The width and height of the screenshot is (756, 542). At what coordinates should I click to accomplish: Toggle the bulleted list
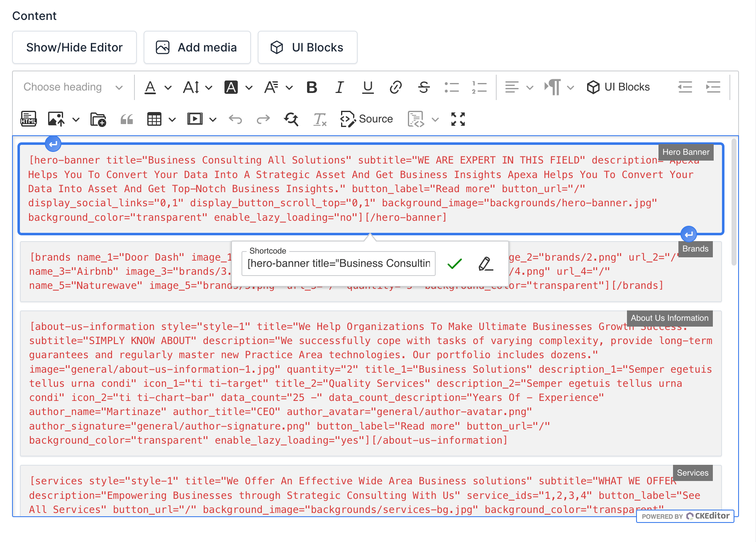pos(451,87)
